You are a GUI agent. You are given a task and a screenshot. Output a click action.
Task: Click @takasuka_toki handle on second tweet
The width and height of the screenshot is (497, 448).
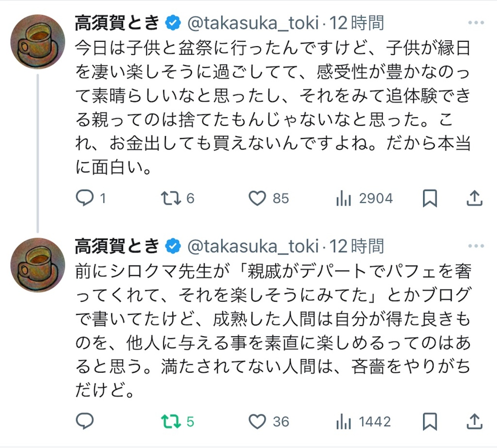tap(253, 246)
